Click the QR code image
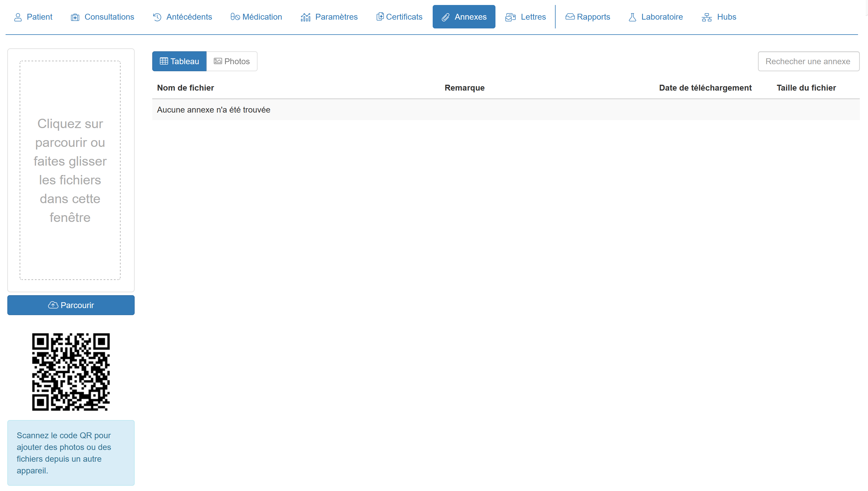Screen dimensions: 868x491 71,372
